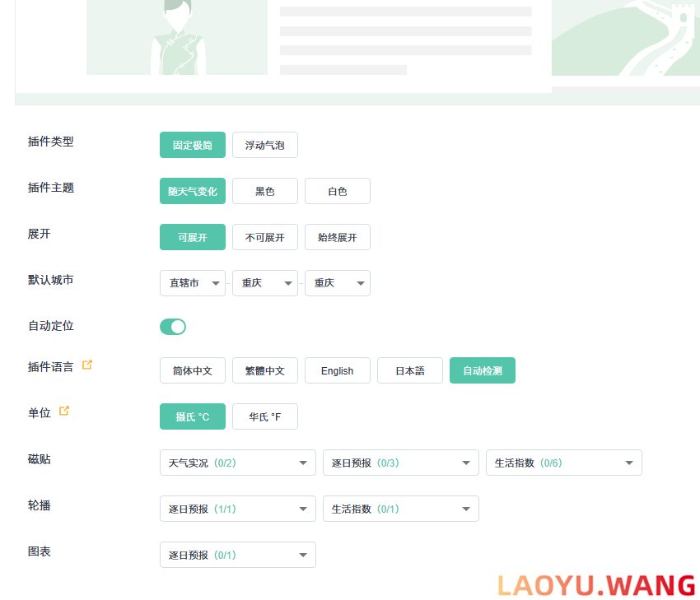Open the 生活指数 (0/1) carousel dropdown
Viewport: 700px width, 600px height.
400,509
